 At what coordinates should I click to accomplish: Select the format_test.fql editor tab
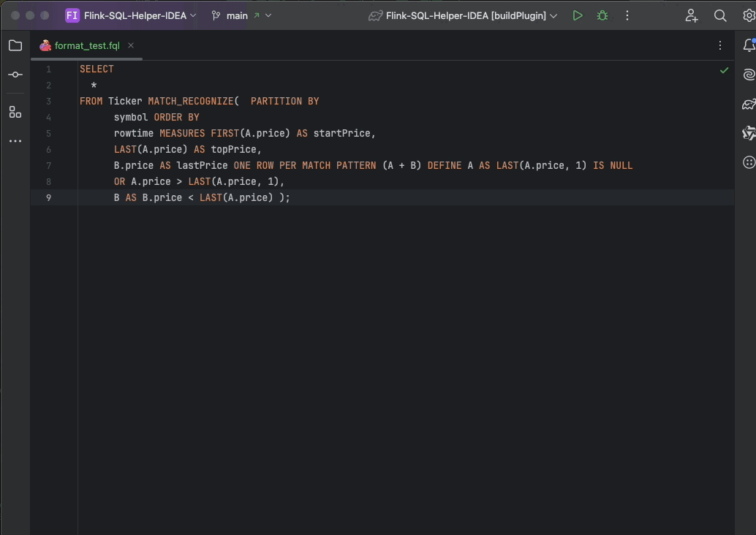(86, 45)
